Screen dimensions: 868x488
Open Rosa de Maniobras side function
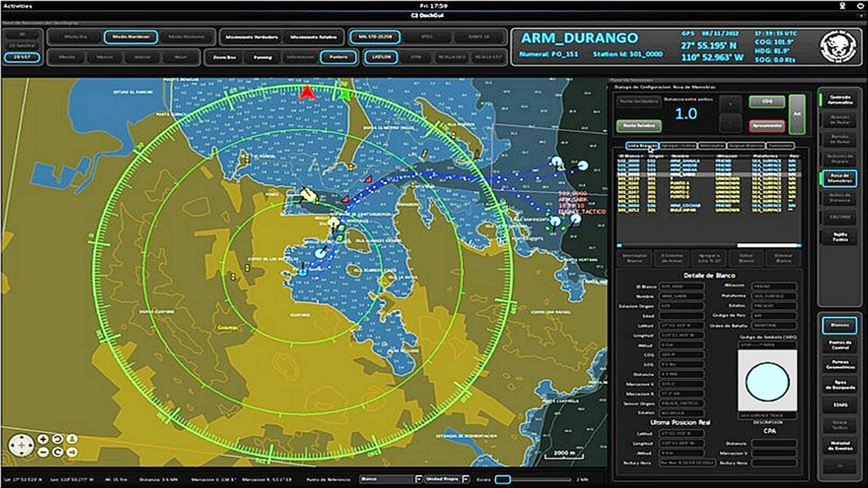click(x=840, y=178)
